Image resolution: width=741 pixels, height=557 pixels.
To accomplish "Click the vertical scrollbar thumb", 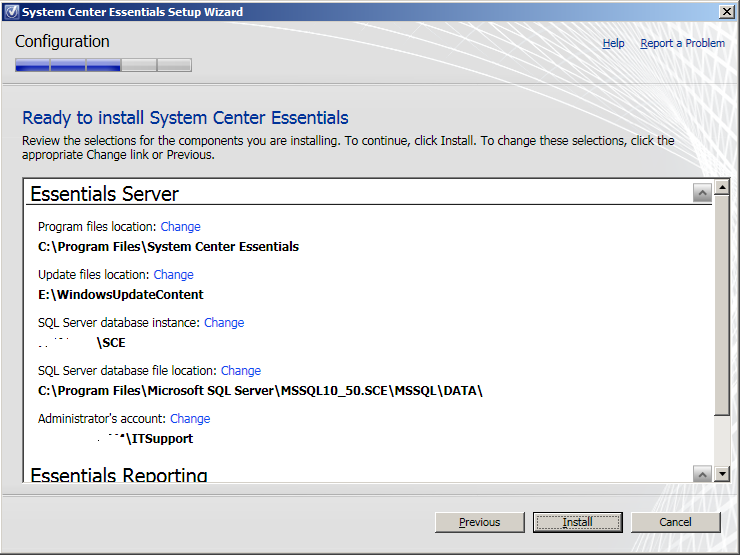I will 723,300.
